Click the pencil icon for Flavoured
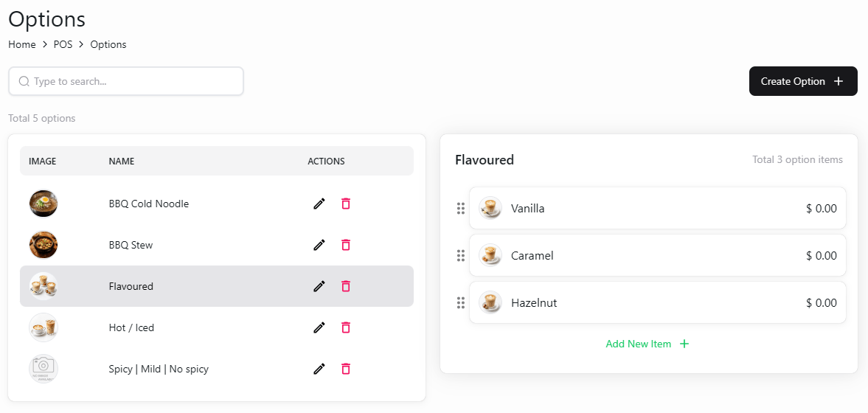This screenshot has width=868, height=413. 319,286
